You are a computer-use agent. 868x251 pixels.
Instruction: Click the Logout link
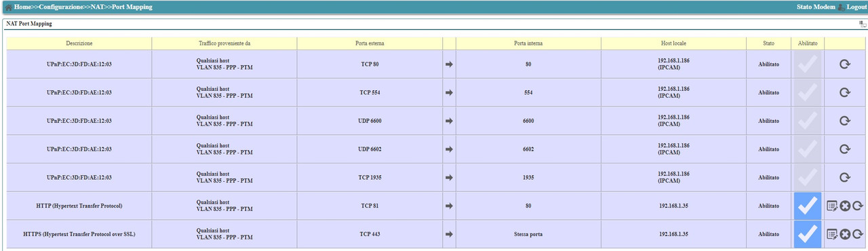click(856, 7)
